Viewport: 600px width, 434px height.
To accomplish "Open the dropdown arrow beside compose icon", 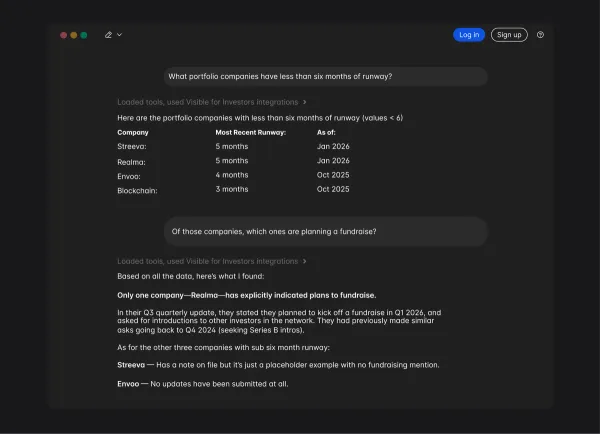I will click(x=120, y=35).
